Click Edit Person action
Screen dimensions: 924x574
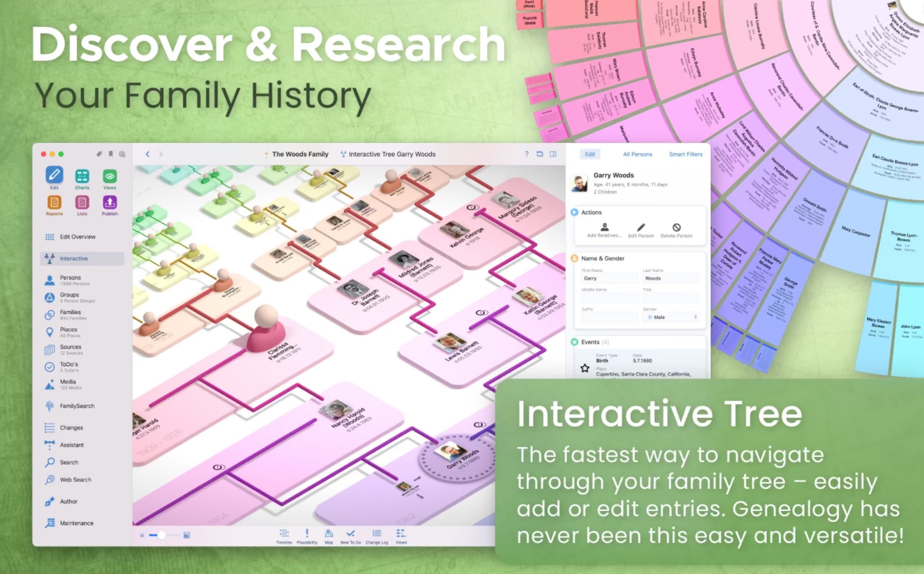point(641,230)
